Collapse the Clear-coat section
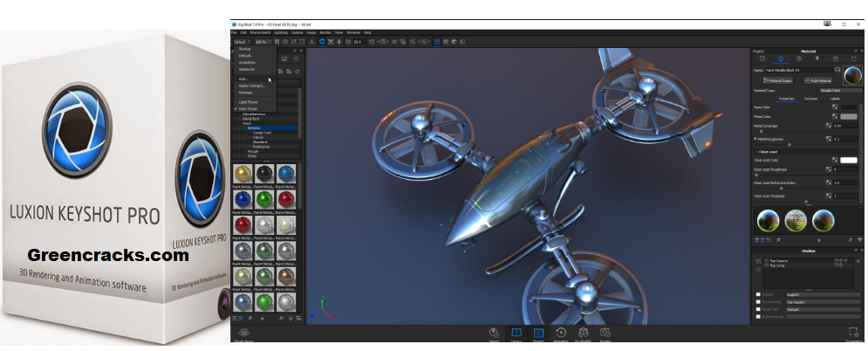 pyautogui.click(x=756, y=151)
